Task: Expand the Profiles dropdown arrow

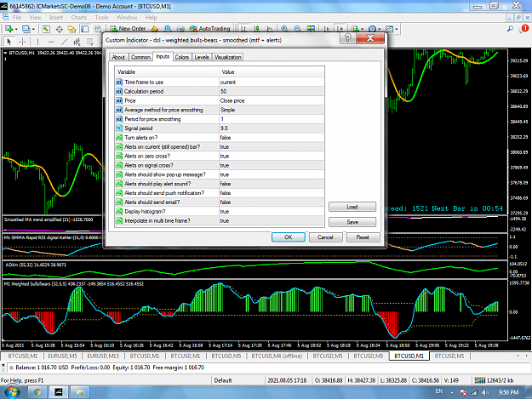Action: (33, 29)
